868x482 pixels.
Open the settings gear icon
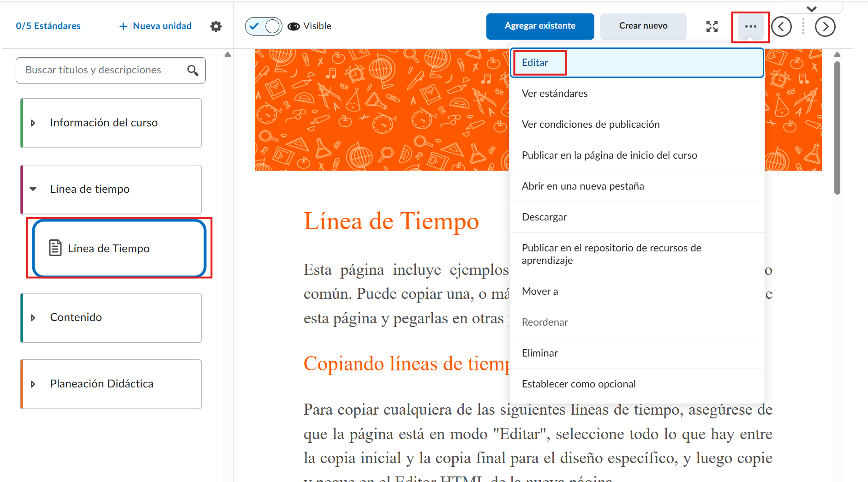pos(216,26)
